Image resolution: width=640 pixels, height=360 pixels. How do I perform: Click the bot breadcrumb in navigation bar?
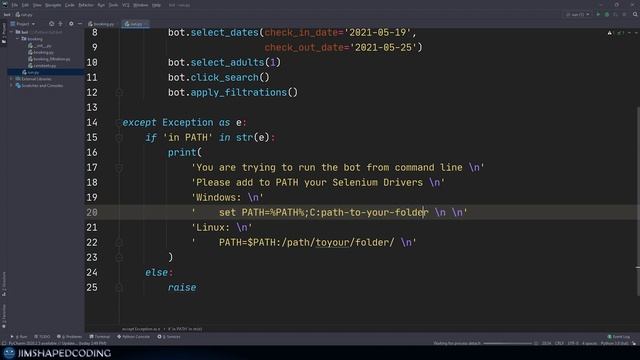[x=7, y=14]
